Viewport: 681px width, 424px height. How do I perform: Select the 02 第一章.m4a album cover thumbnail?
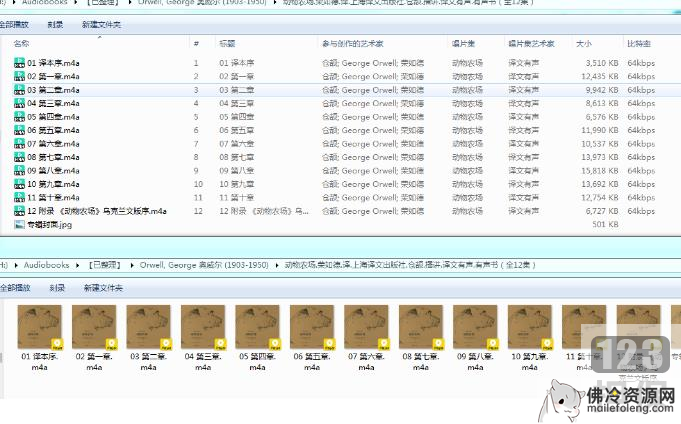(94, 327)
